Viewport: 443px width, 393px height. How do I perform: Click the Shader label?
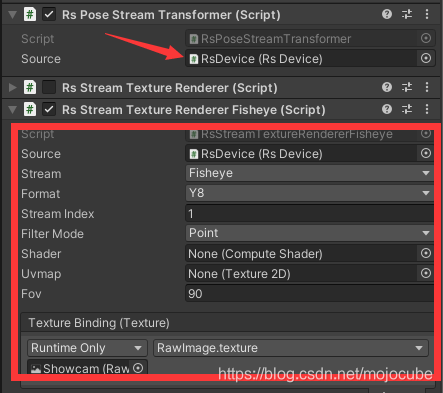click(x=41, y=254)
